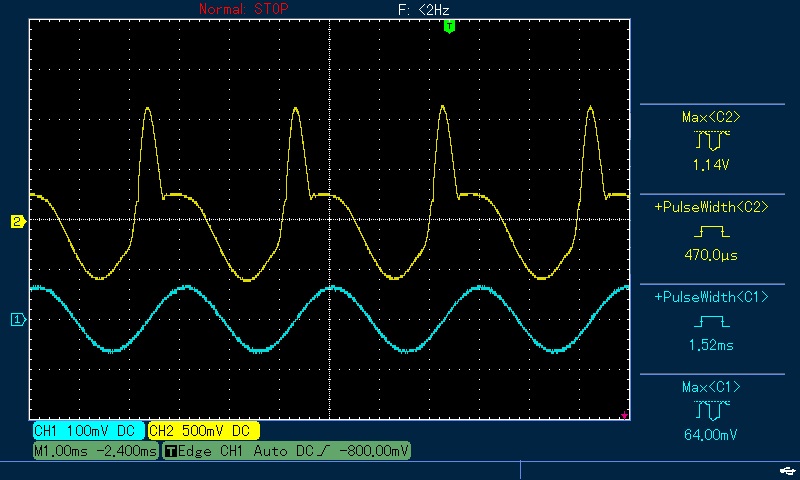This screenshot has width=800, height=480.
Task: Click the green trigger position T marker
Action: [x=449, y=27]
